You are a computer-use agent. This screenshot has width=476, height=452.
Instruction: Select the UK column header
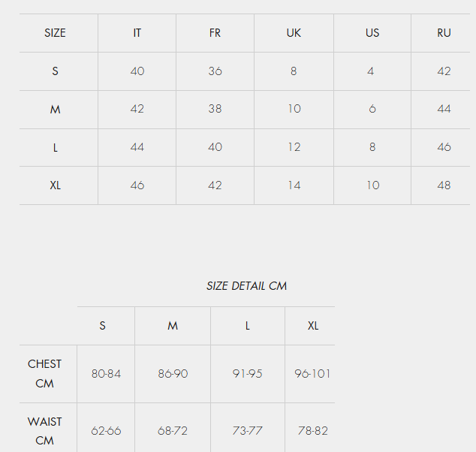[294, 33]
